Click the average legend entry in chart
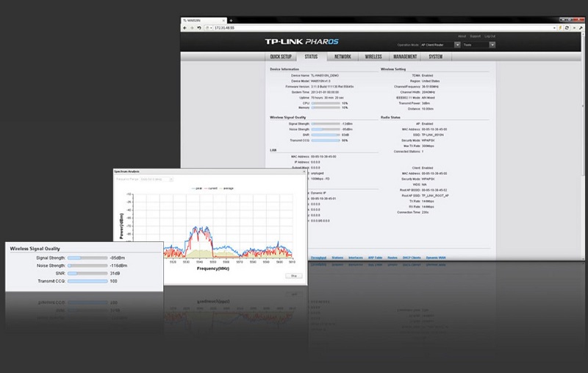This screenshot has width=588, height=373. [226, 188]
